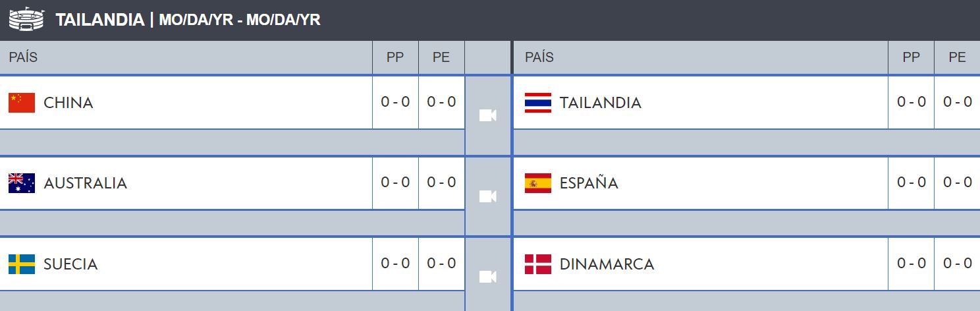This screenshot has height=311, width=980.
Task: Open video for China vs Tailandia match
Action: pos(487,115)
